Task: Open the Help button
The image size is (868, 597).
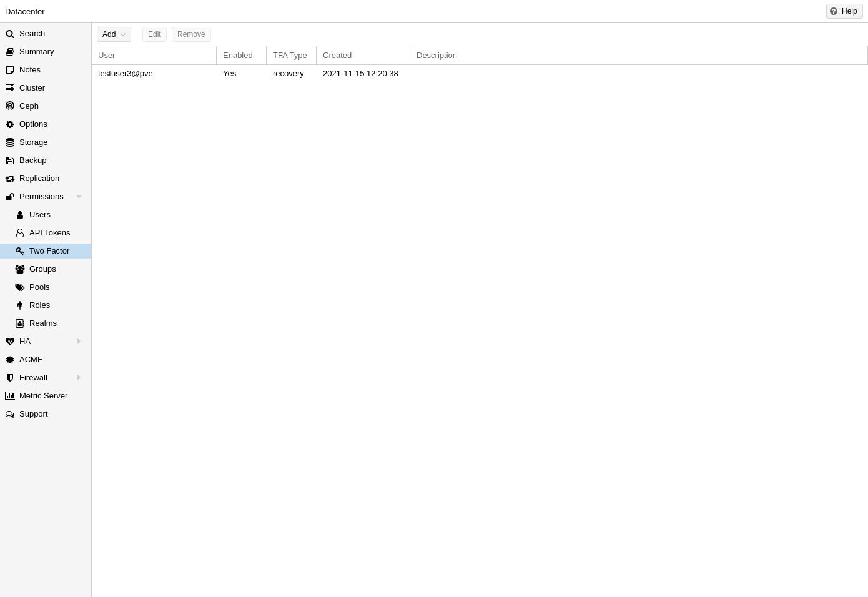Action: (844, 11)
